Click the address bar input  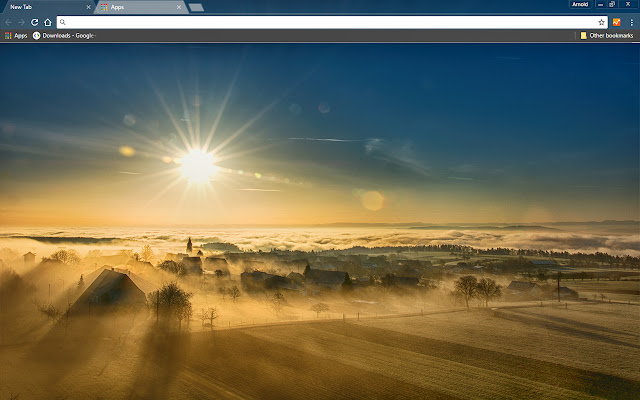click(332, 22)
